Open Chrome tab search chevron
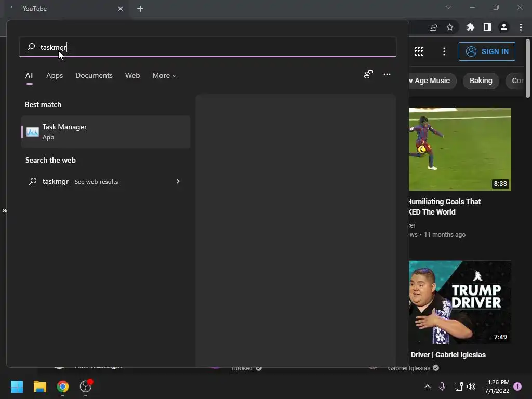The width and height of the screenshot is (532, 399). [x=448, y=7]
